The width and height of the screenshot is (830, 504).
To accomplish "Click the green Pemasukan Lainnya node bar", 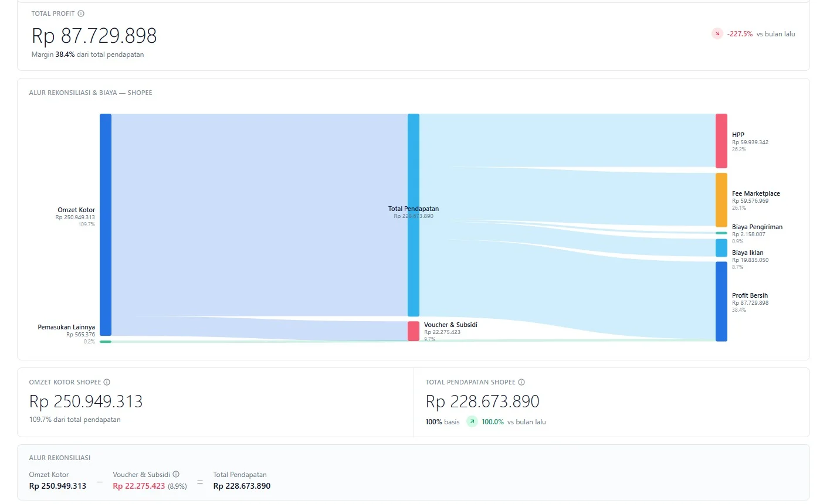I will click(x=106, y=342).
